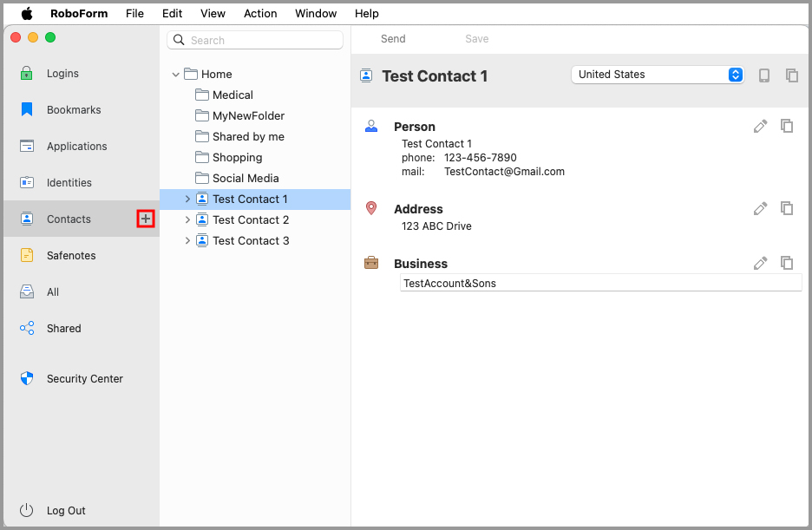The width and height of the screenshot is (812, 530).
Task: Open the Safenotes section
Action: pos(82,256)
